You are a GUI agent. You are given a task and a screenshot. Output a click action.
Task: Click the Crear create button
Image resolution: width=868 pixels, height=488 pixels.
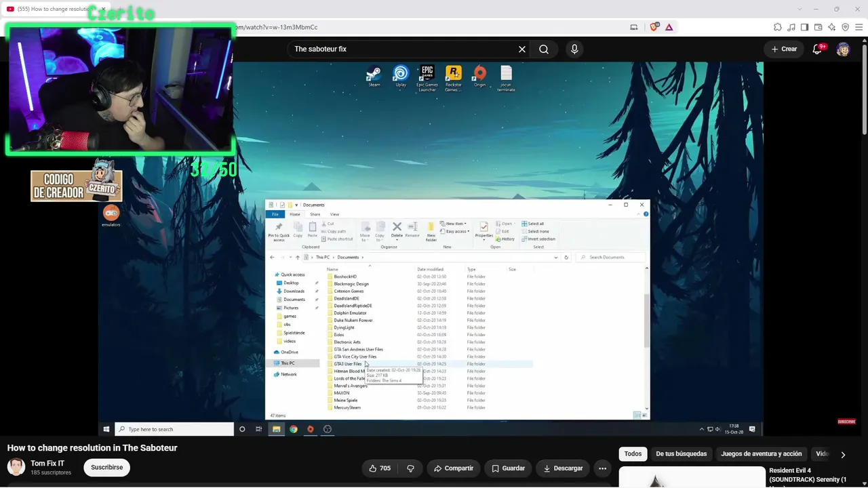tap(784, 49)
